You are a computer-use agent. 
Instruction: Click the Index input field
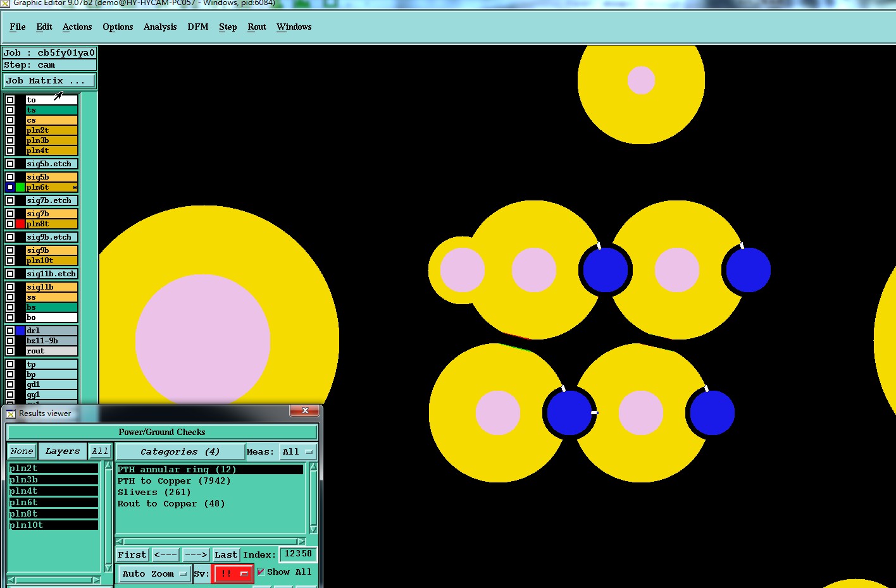(x=298, y=554)
